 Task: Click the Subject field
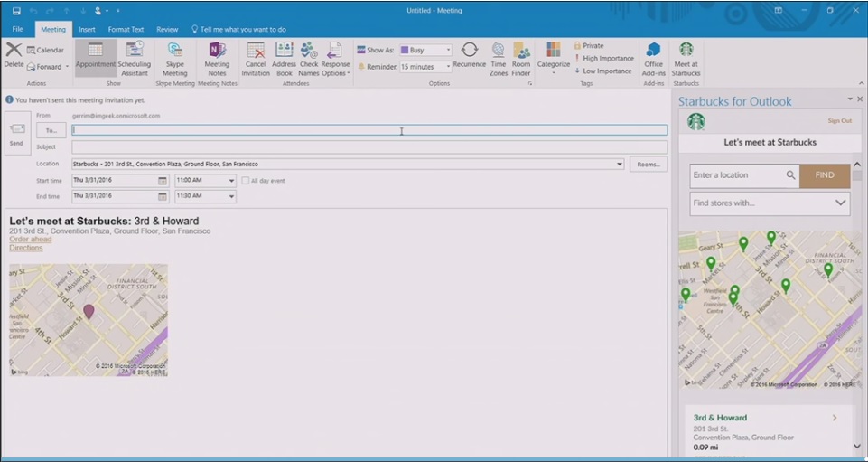369,146
